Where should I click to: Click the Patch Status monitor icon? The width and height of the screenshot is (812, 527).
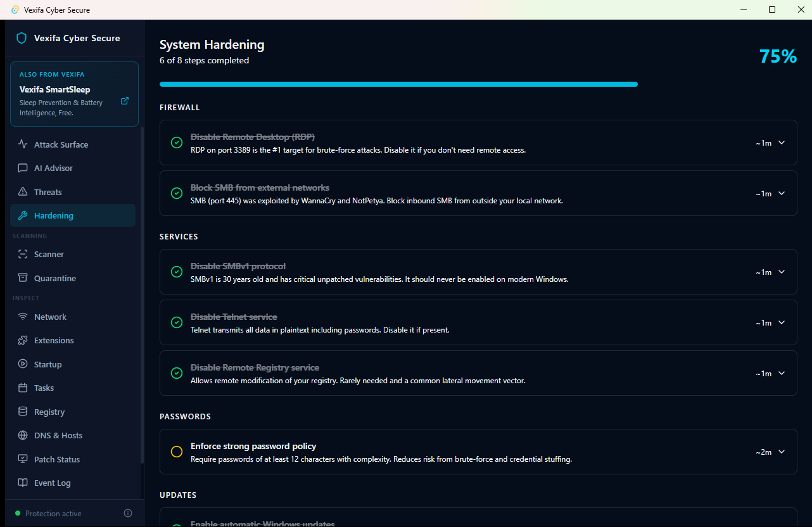pyautogui.click(x=23, y=459)
